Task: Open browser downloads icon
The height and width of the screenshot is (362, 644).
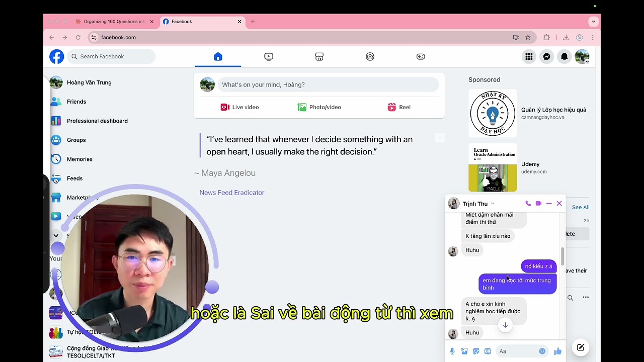Action: (x=566, y=37)
